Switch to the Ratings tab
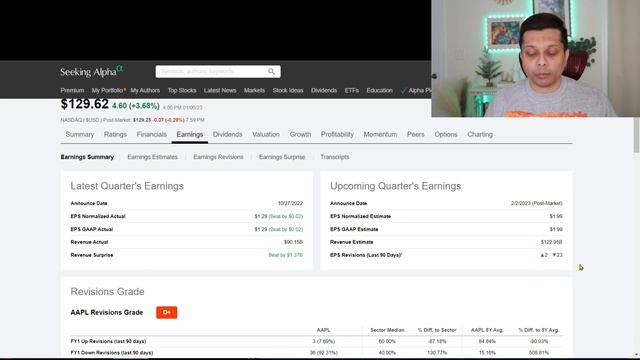 click(115, 134)
